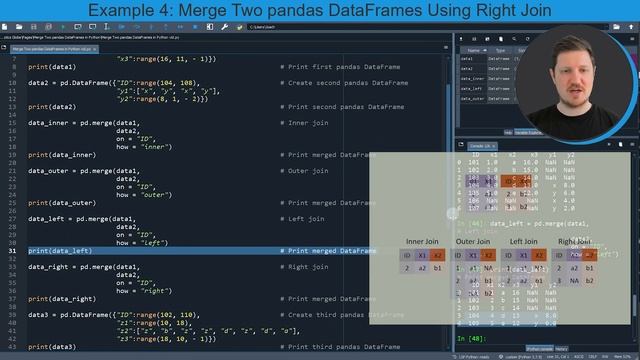The width and height of the screenshot is (640, 360).
Task: Select the data_inner variable row
Action: (x=488, y=78)
